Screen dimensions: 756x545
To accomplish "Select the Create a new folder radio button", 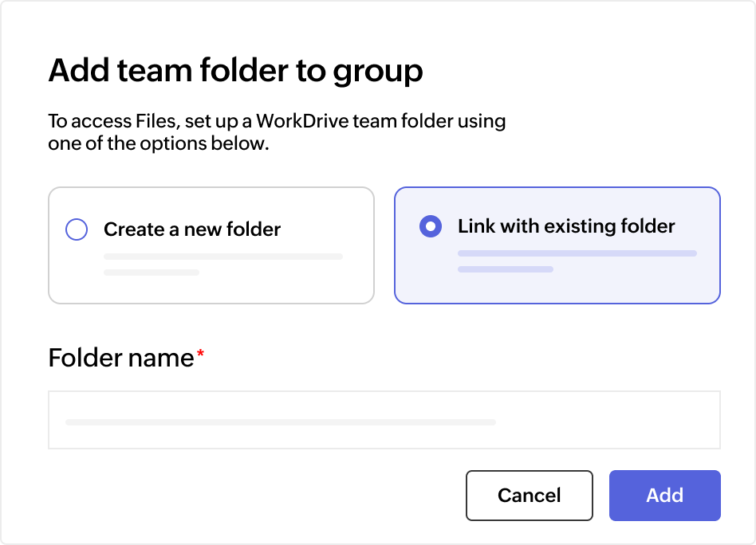I will pos(76,229).
